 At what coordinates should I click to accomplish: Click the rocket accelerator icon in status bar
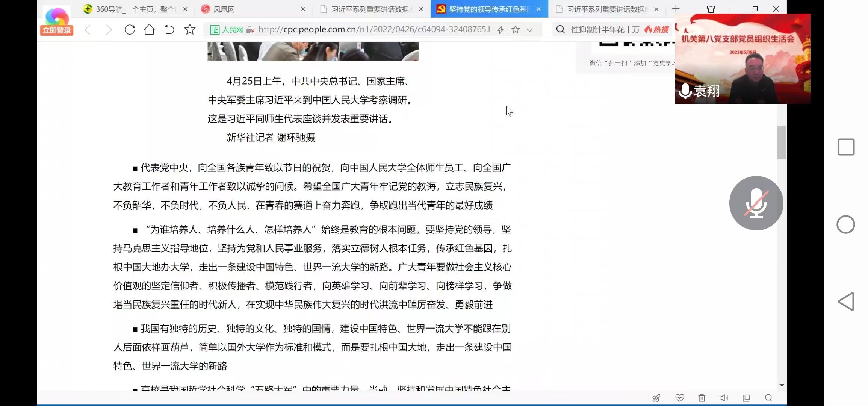click(x=656, y=398)
